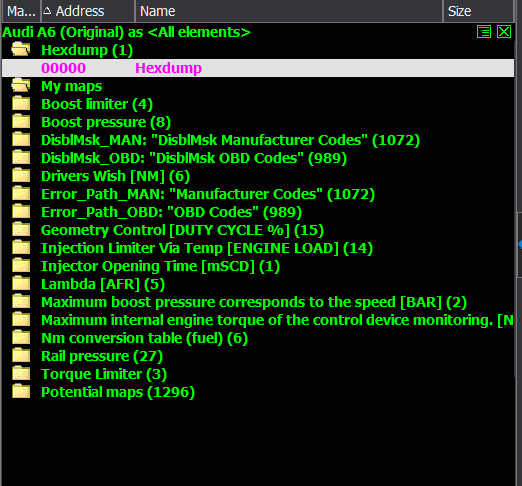Open DisblMsk OBD Codes (989) label
Viewport: 522px width, 486px height.
pos(194,158)
